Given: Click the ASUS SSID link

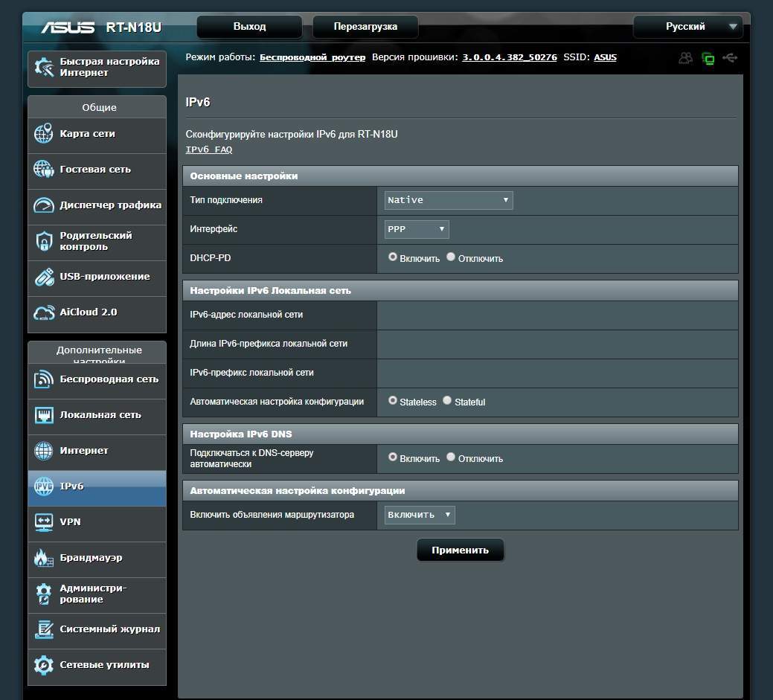Looking at the screenshot, I should [605, 57].
